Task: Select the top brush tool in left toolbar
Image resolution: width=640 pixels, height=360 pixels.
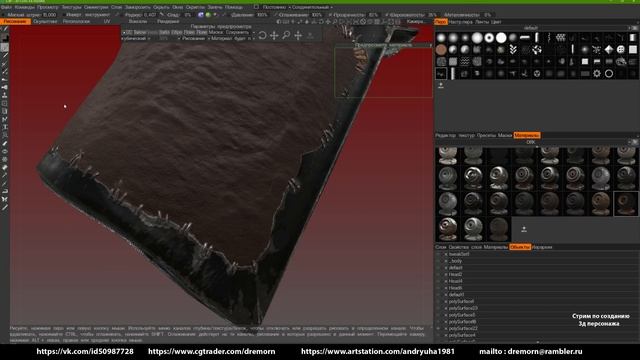Action: pos(5,29)
